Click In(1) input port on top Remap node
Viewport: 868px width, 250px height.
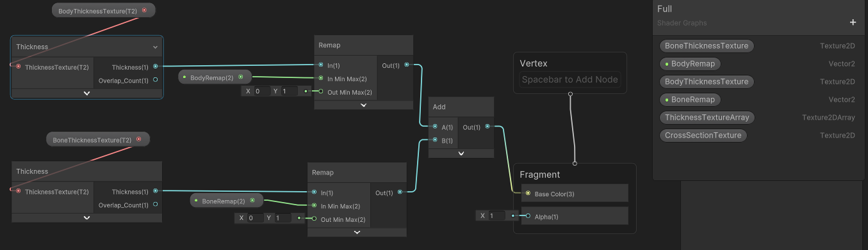tap(320, 65)
